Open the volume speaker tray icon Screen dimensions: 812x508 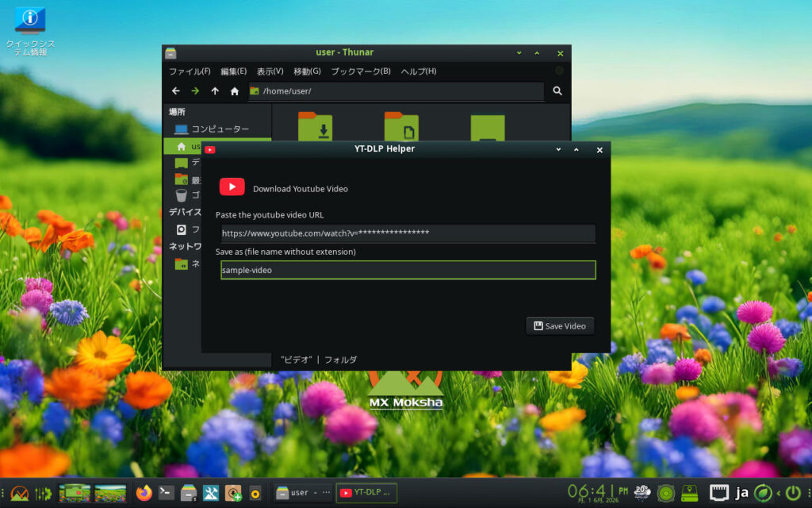(x=666, y=493)
